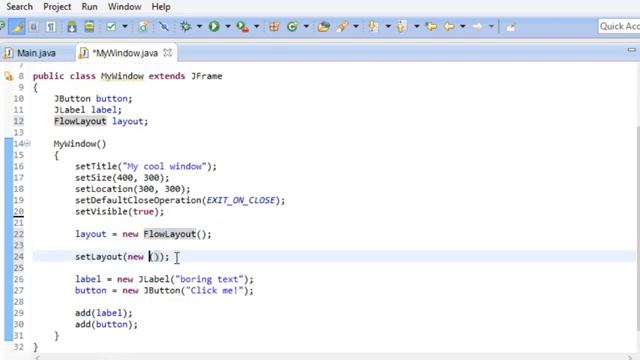
Task: Click Java file icon on Main.java tab
Action: coord(8,53)
